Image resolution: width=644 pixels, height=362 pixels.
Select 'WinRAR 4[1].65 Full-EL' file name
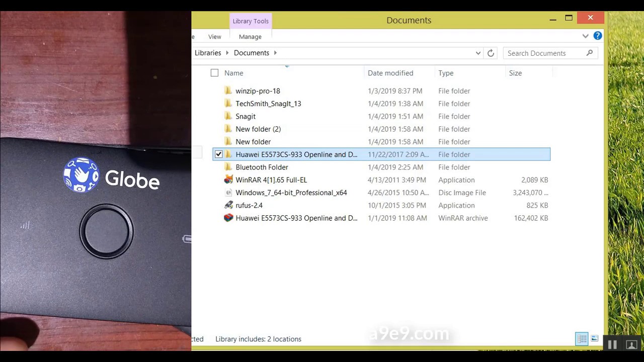tap(271, 179)
